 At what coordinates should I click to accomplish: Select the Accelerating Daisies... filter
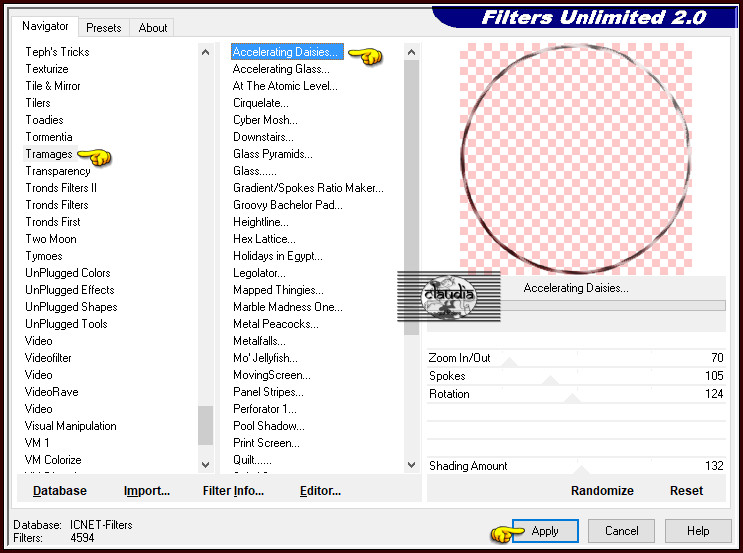(285, 52)
